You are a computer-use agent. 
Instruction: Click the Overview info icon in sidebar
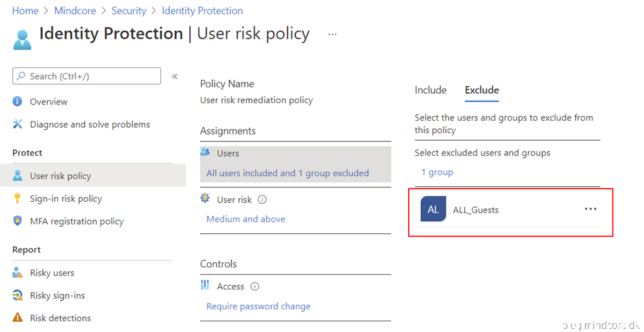tap(18, 102)
